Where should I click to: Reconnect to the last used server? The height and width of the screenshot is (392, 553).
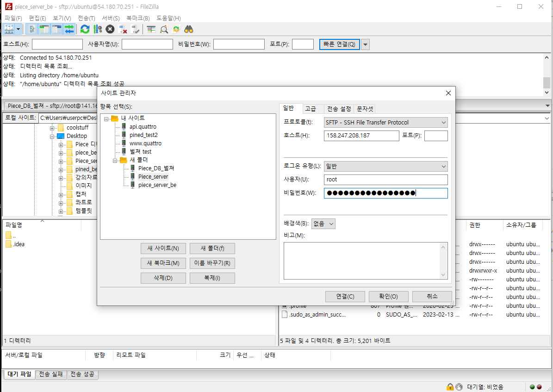pyautogui.click(x=135, y=29)
